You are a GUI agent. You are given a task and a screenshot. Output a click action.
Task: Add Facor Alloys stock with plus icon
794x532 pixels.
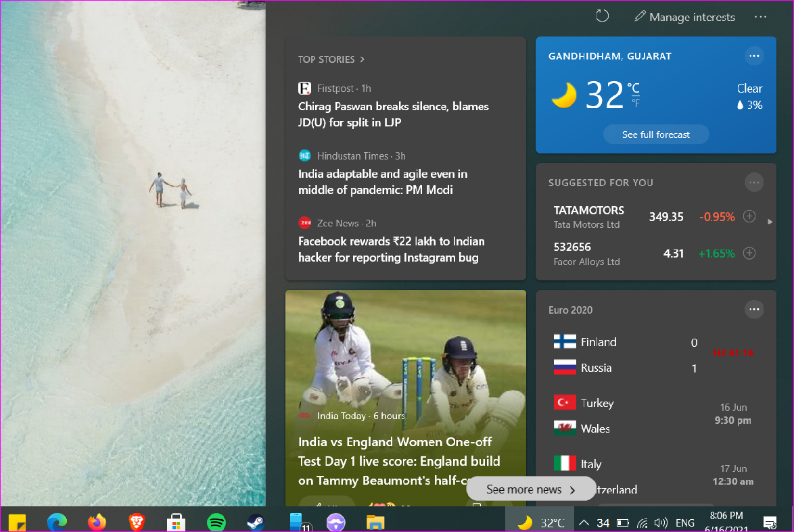749,253
